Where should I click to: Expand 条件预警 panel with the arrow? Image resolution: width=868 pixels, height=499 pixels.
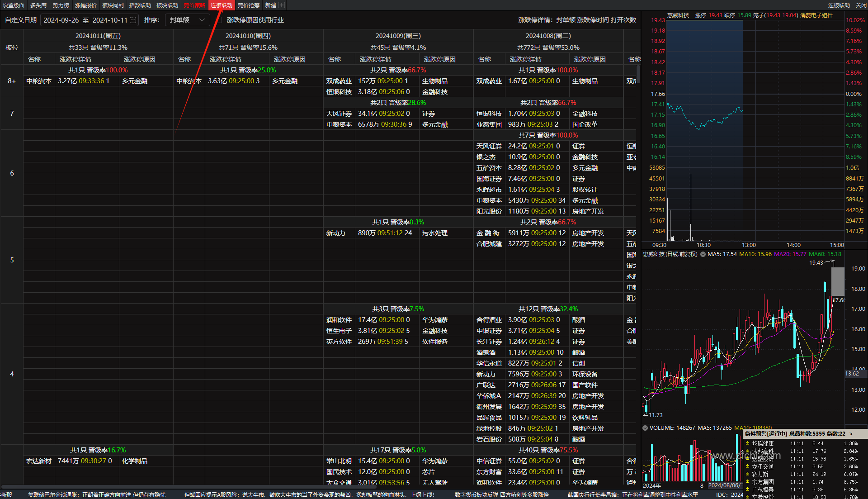pos(851,434)
